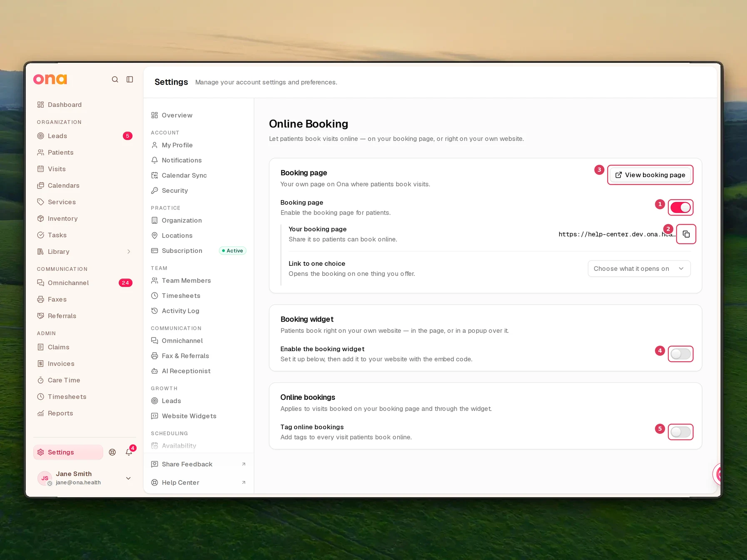Turn on Tag online bookings toggle
The height and width of the screenshot is (560, 747).
680,432
